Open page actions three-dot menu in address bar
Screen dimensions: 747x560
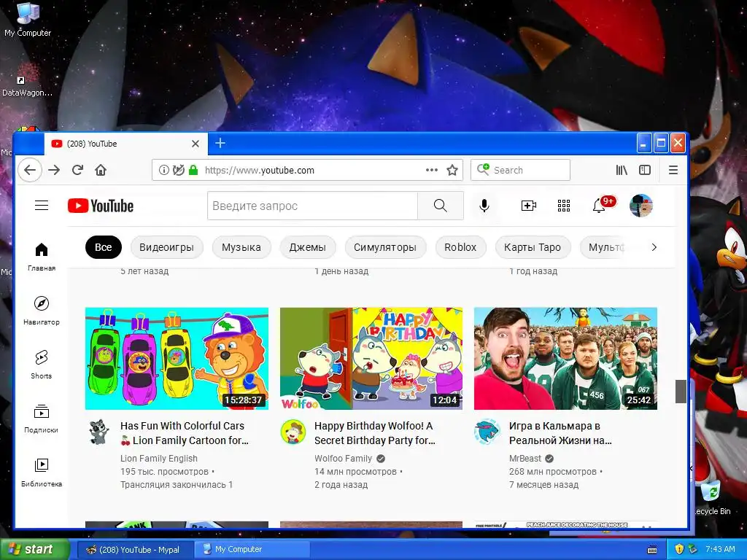pos(432,170)
